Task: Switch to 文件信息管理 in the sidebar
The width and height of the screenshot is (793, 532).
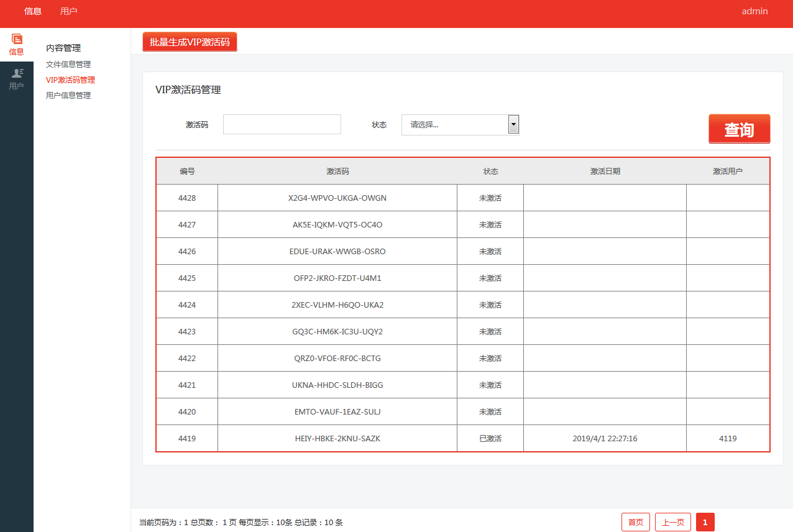Action: [67, 64]
